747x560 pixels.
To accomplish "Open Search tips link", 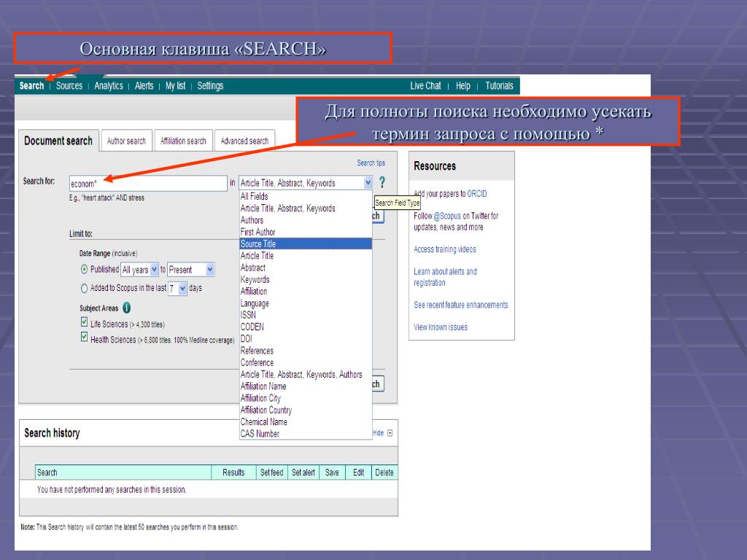I will coord(371,163).
